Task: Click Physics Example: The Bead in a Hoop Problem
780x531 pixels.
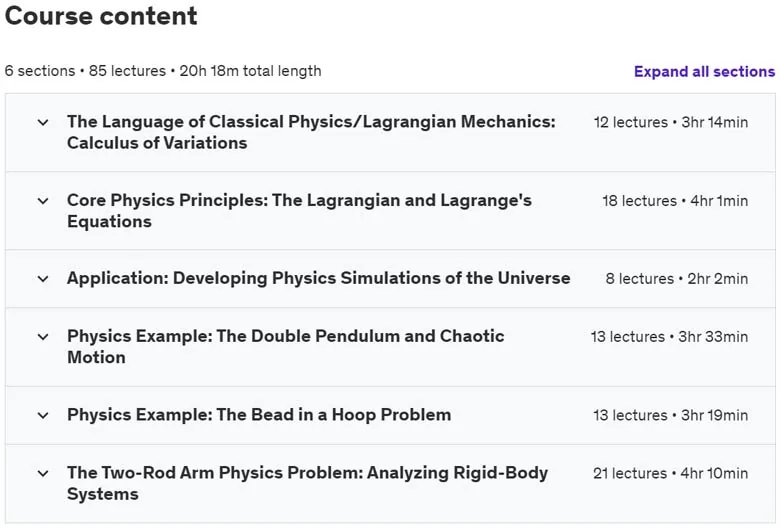Action: point(259,415)
